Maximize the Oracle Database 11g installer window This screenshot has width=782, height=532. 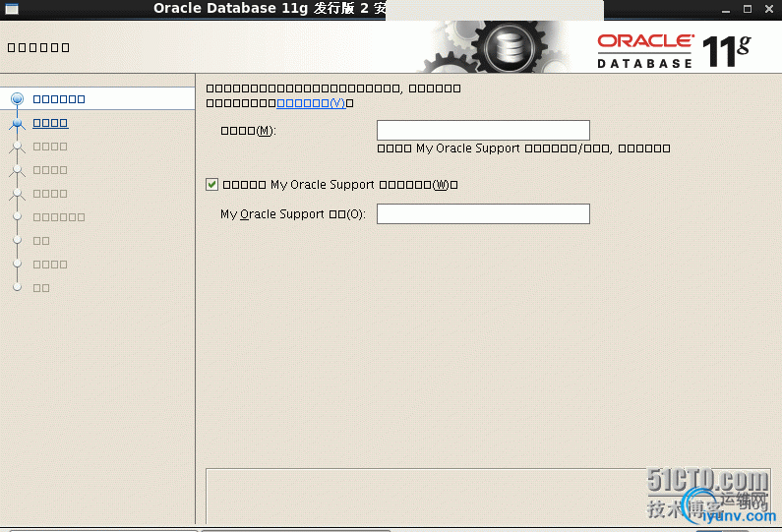pos(748,9)
